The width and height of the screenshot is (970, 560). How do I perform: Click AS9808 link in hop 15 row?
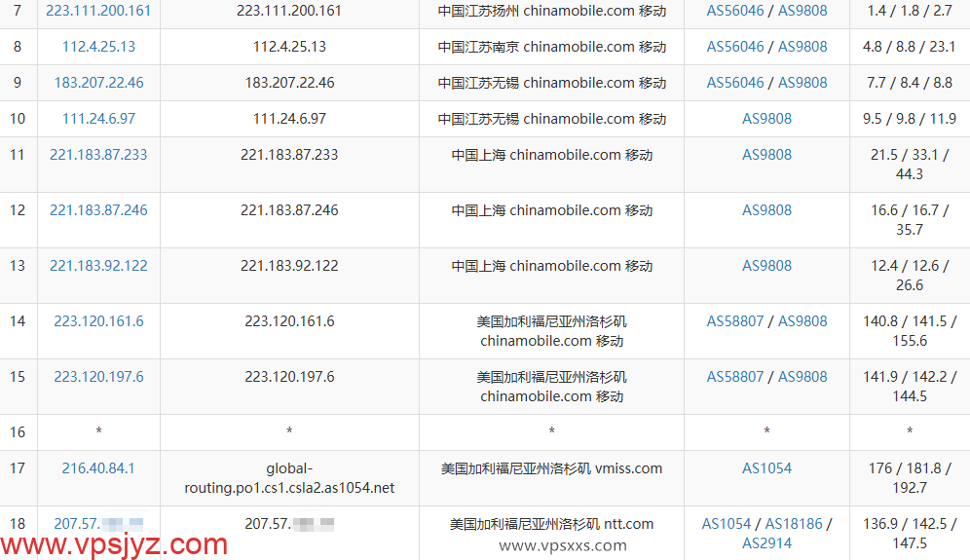tap(802, 377)
